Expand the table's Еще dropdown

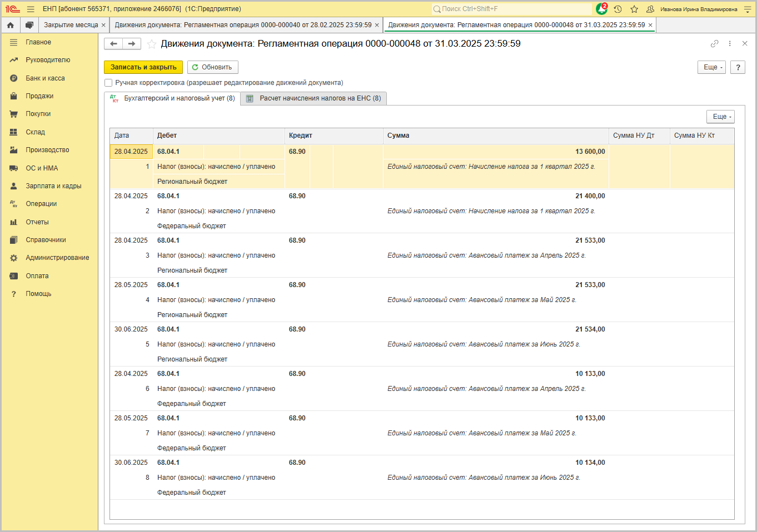(720, 117)
